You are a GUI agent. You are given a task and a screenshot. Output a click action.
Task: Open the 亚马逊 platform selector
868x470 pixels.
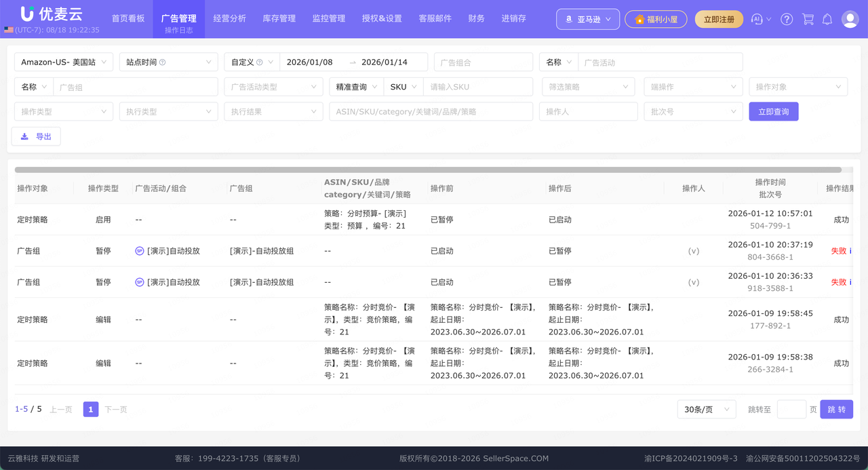[x=588, y=19]
